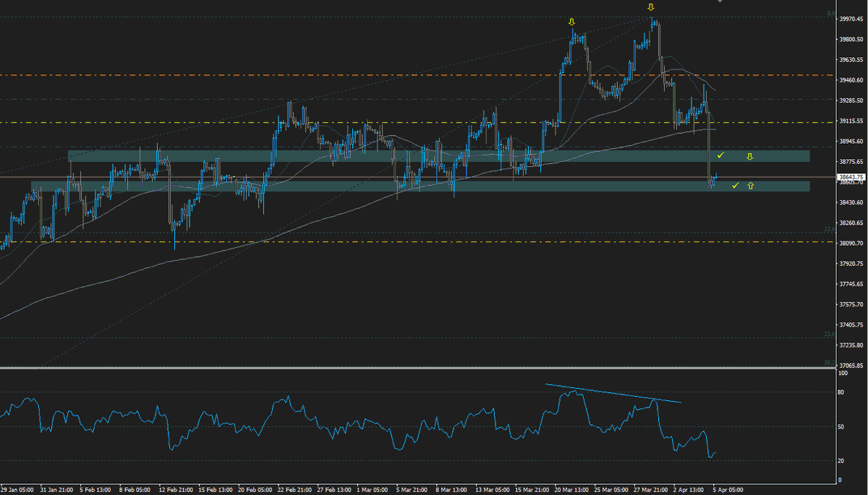Click the 20 Mar 13:00 time label

(572, 490)
